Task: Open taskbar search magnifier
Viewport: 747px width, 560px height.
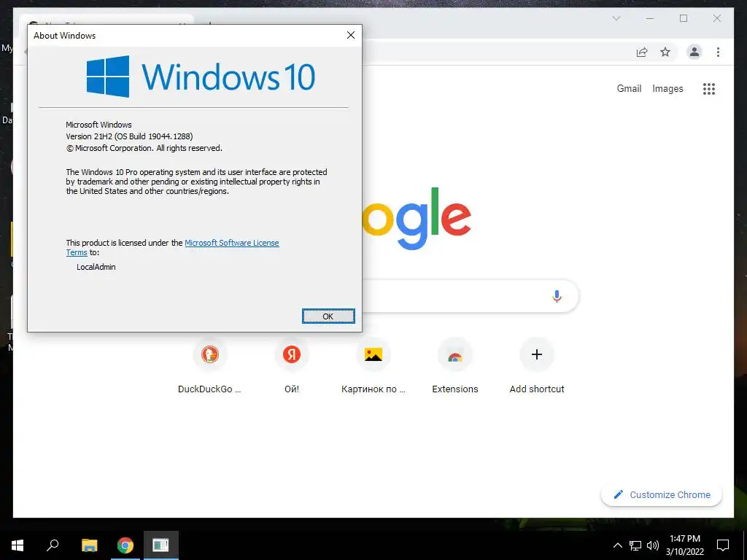Action: point(53,545)
